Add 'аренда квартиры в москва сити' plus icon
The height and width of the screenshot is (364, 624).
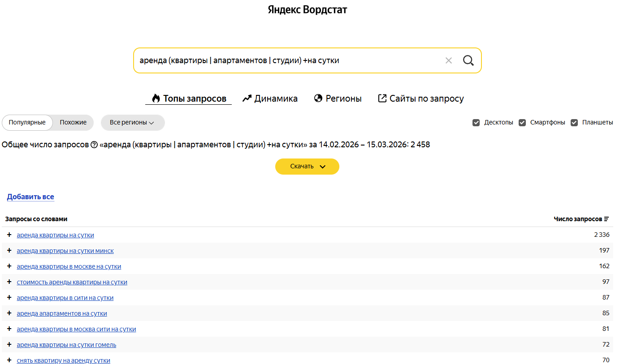click(9, 329)
